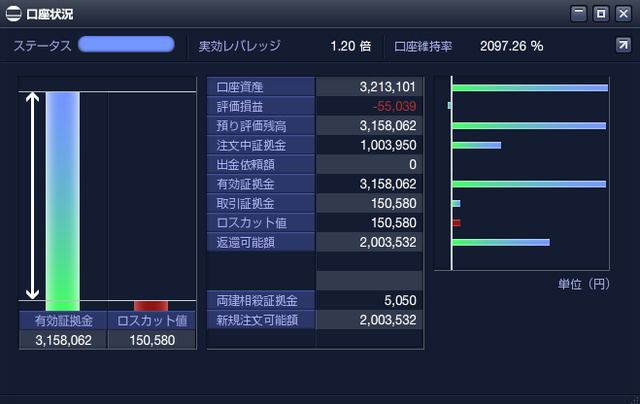Click the 2097.26 % maintenance rate value
The image size is (640, 404).
pos(511,46)
